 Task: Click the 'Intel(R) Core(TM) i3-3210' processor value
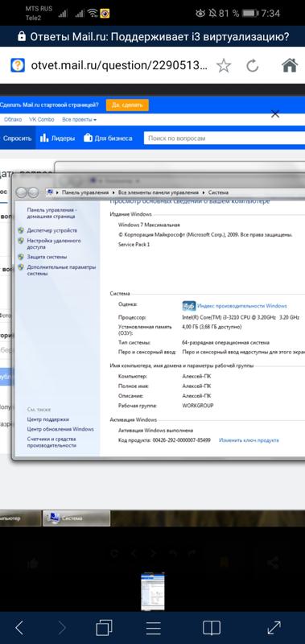240,317
